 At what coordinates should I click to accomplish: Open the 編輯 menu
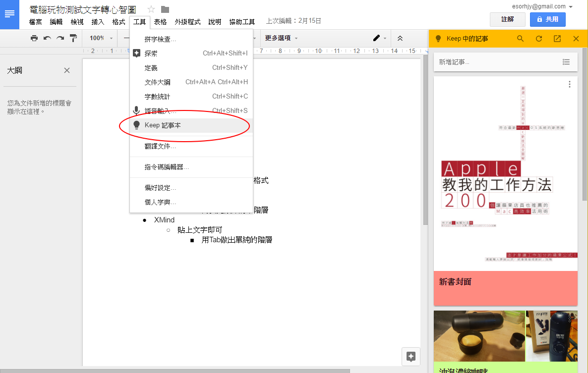point(56,22)
